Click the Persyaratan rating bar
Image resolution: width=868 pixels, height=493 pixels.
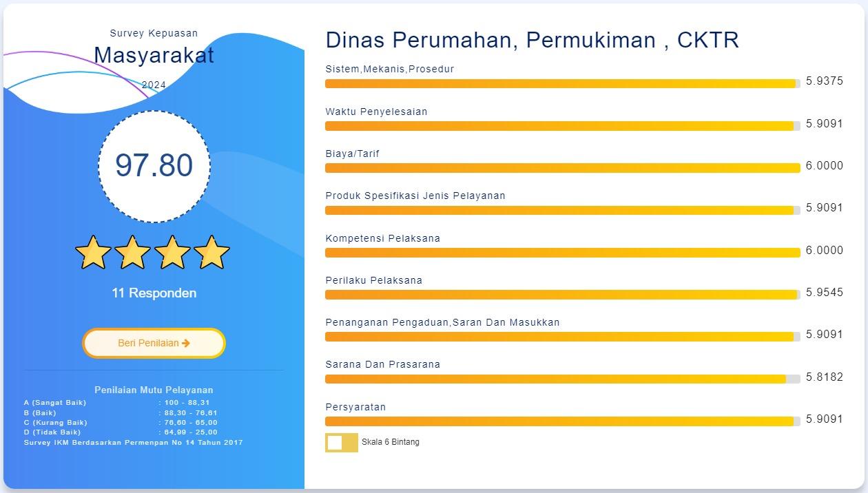tap(561, 421)
